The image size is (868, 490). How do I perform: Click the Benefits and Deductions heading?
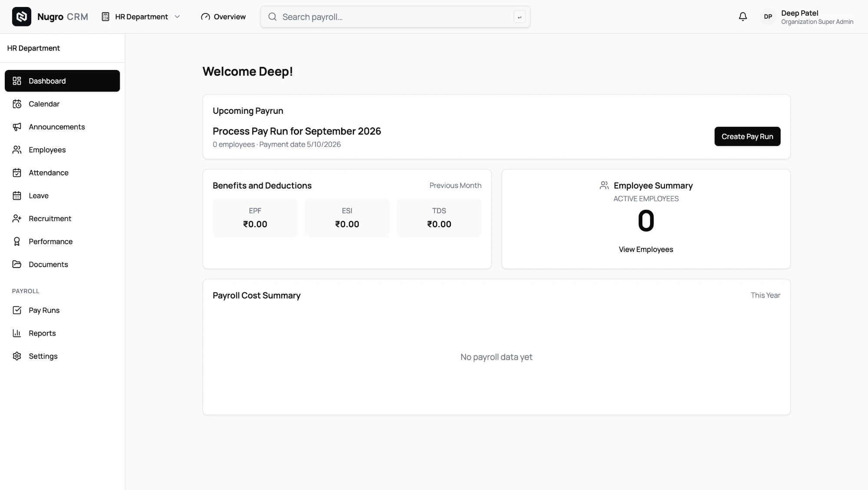(262, 185)
